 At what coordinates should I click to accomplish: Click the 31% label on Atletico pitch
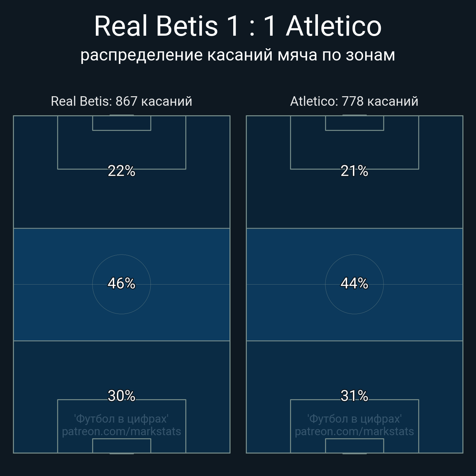click(x=354, y=396)
